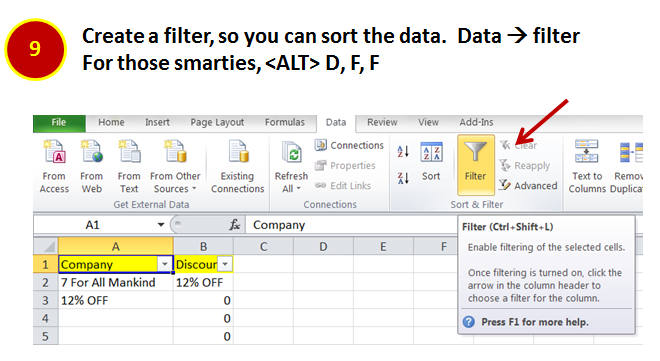Open the Add-Ins tab
Screen dimensions: 660x361
pos(476,122)
